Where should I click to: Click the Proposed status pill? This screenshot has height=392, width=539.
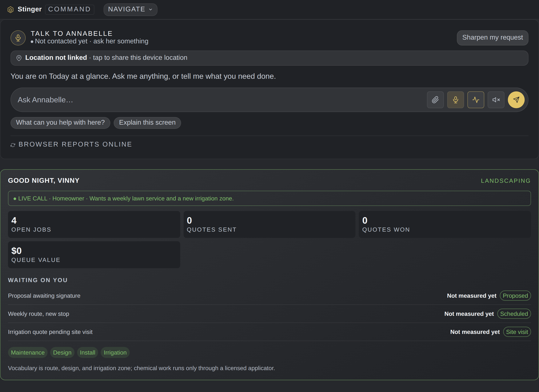(x=515, y=296)
